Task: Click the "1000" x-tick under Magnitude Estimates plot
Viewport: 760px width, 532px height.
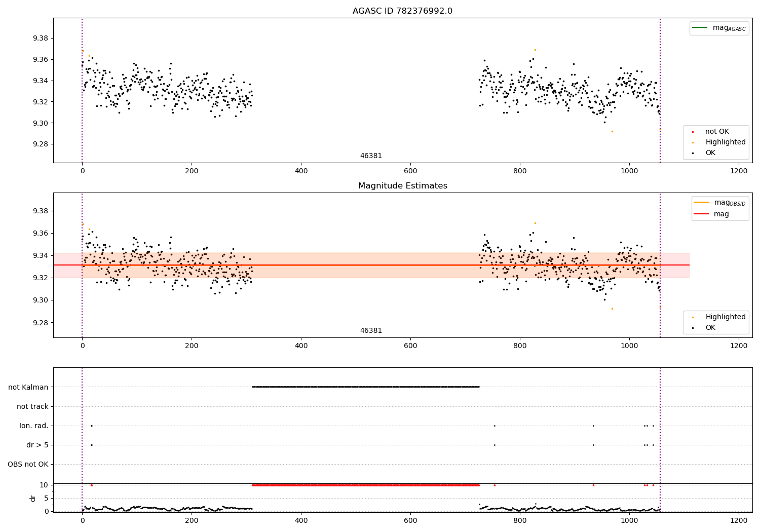Action: [629, 346]
